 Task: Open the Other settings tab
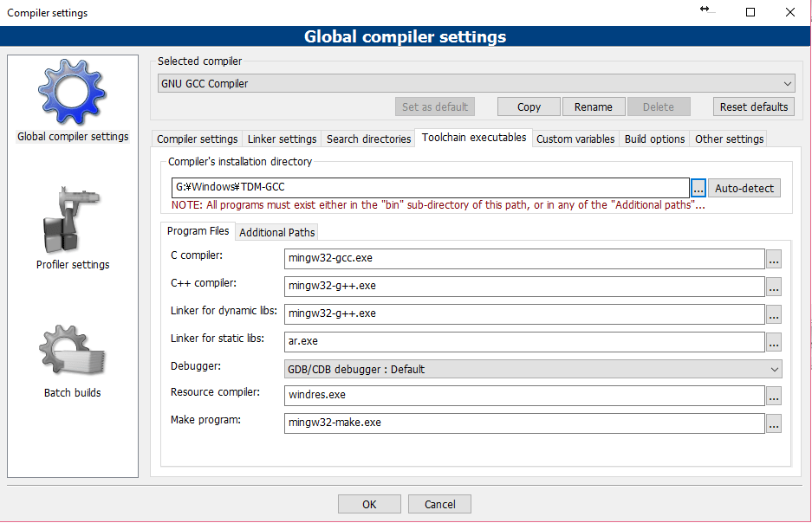point(729,139)
